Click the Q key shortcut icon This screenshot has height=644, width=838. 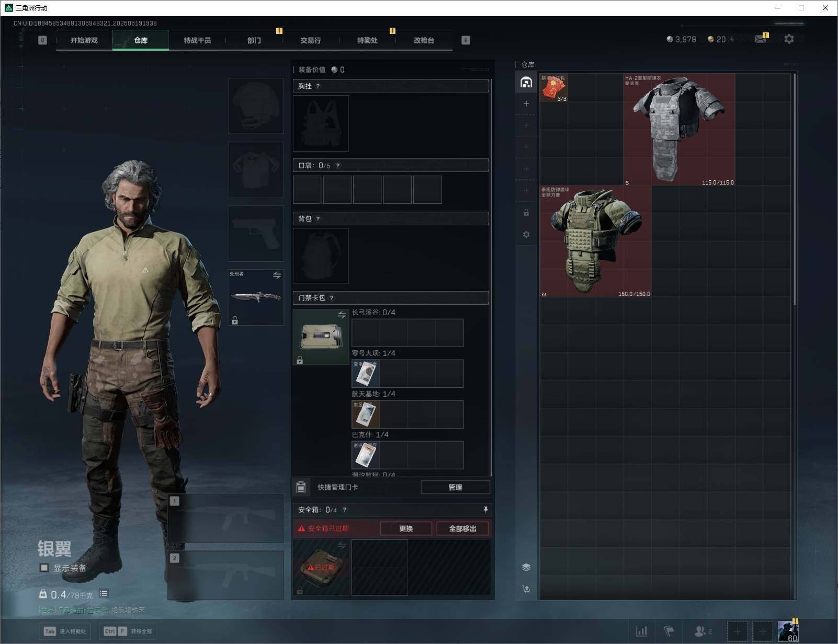(42, 40)
